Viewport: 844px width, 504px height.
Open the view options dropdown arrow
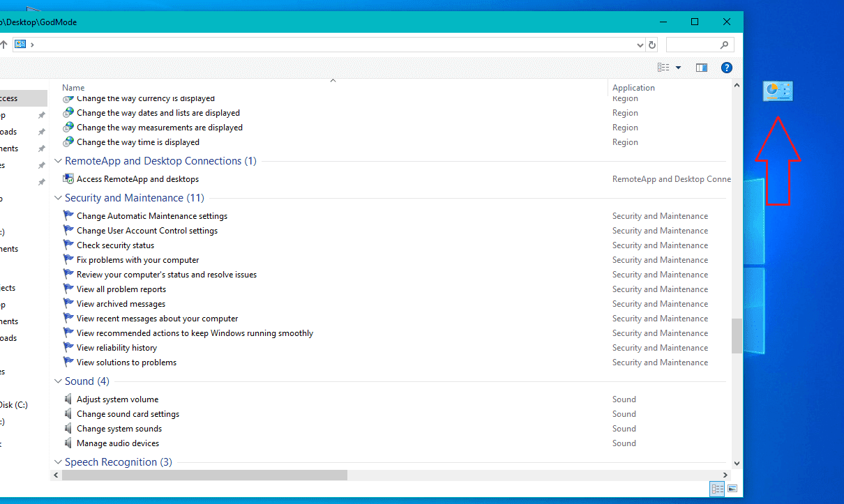678,68
